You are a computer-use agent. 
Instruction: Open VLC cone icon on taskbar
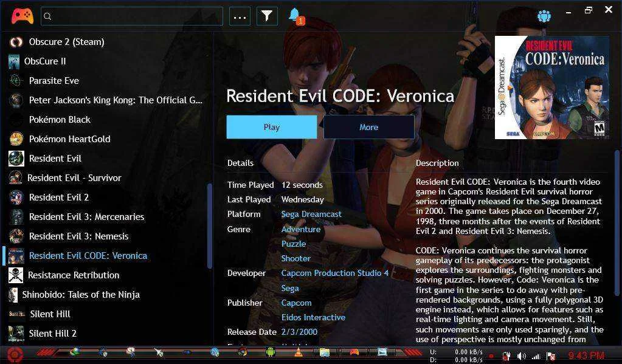pos(299,352)
